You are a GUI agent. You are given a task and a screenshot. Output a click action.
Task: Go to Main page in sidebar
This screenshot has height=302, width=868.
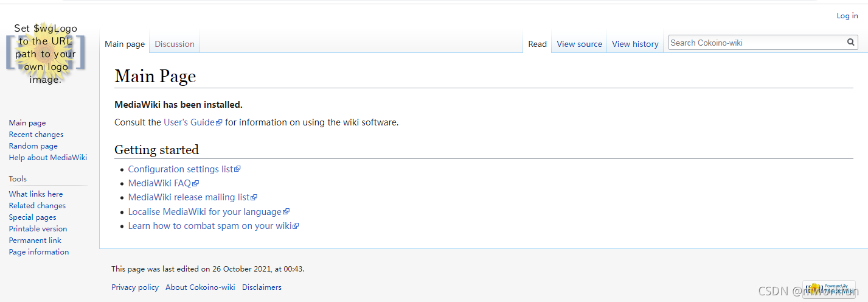27,123
